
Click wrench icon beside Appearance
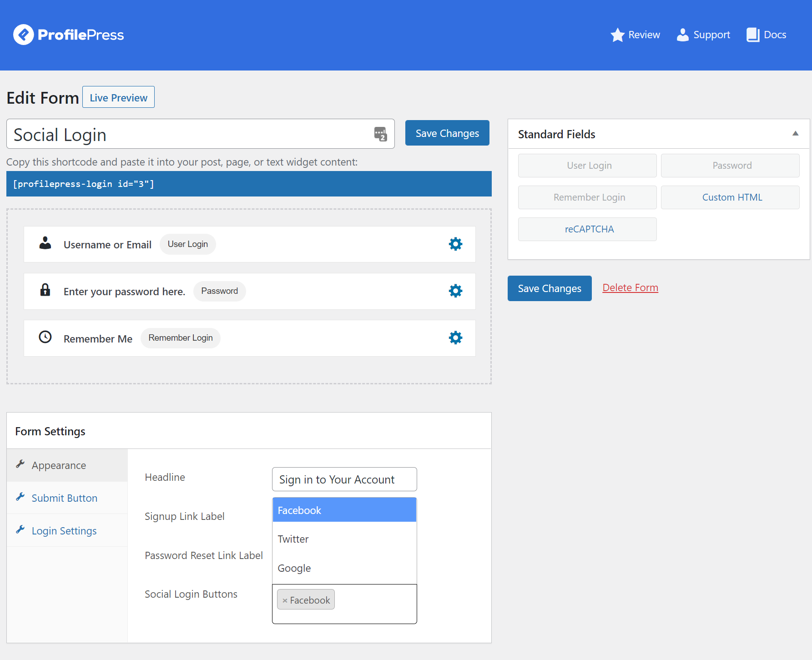tap(20, 464)
